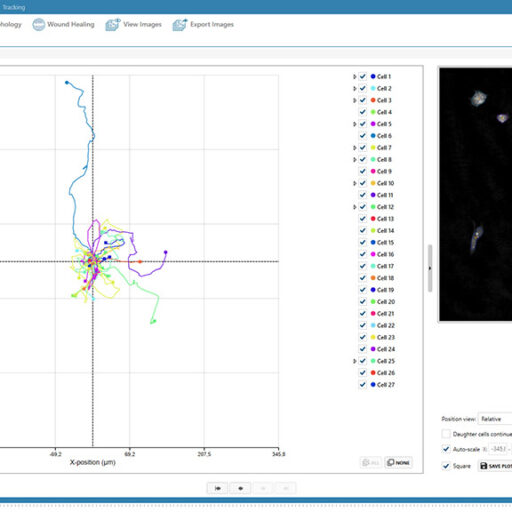Select the Cell 27 legend entry
This screenshot has width=512, height=512.
(383, 385)
